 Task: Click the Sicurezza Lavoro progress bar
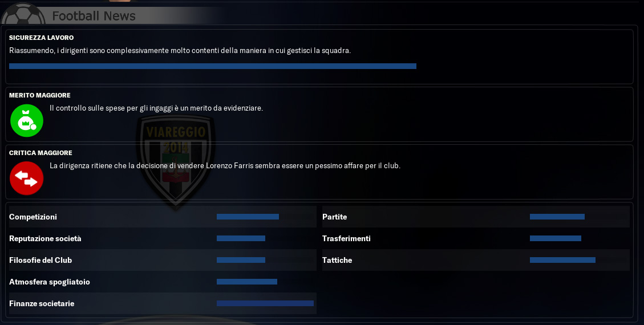(213, 66)
